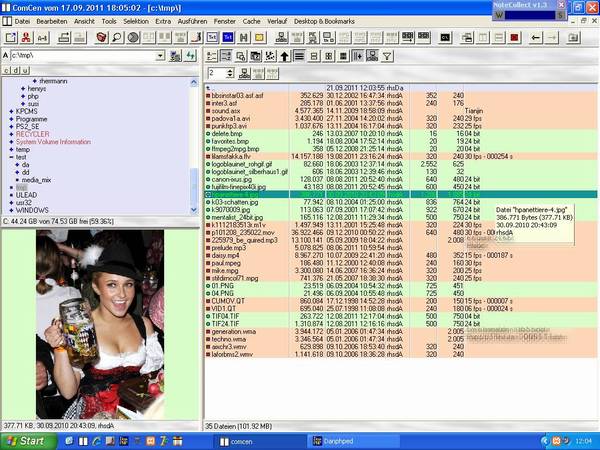Viewport: 600px width, 450px height.
Task: Click the red network-share icon
Action: [26, 38]
